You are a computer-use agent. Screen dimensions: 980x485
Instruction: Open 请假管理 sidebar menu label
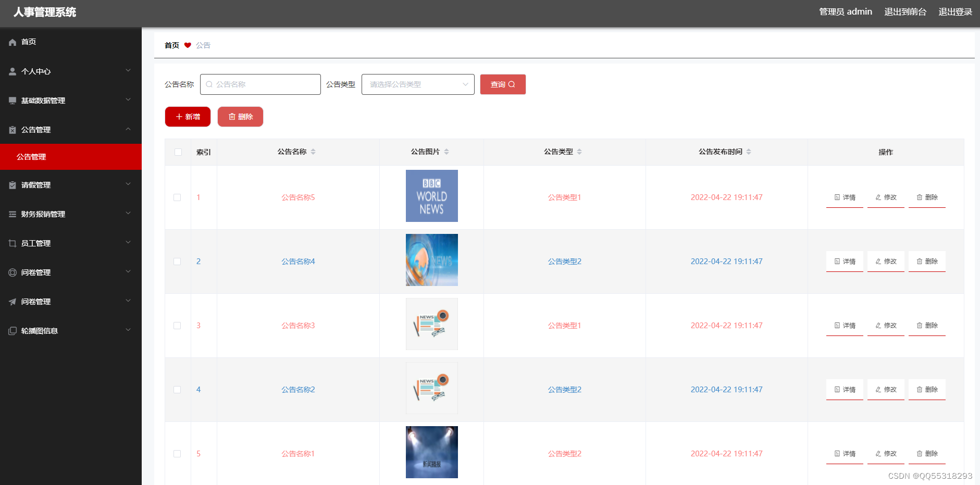(x=36, y=185)
